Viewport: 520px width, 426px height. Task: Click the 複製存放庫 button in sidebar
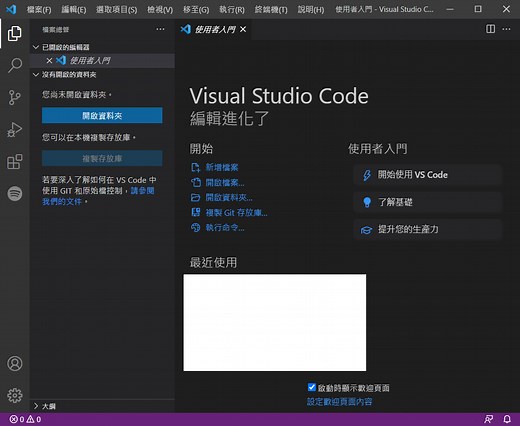coord(102,158)
